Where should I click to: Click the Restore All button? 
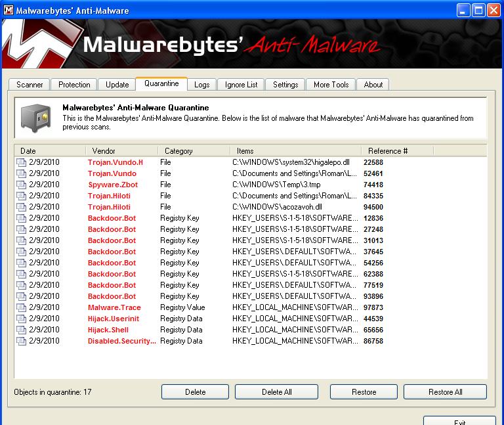pos(445,392)
